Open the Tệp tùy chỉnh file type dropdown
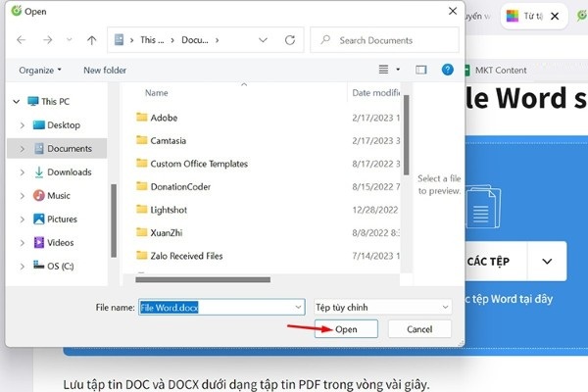 click(383, 307)
